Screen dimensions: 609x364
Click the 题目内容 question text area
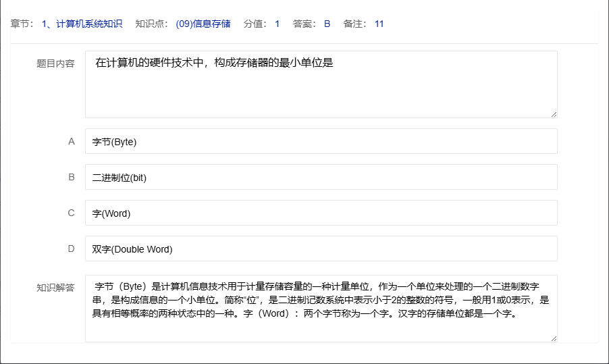(x=321, y=84)
